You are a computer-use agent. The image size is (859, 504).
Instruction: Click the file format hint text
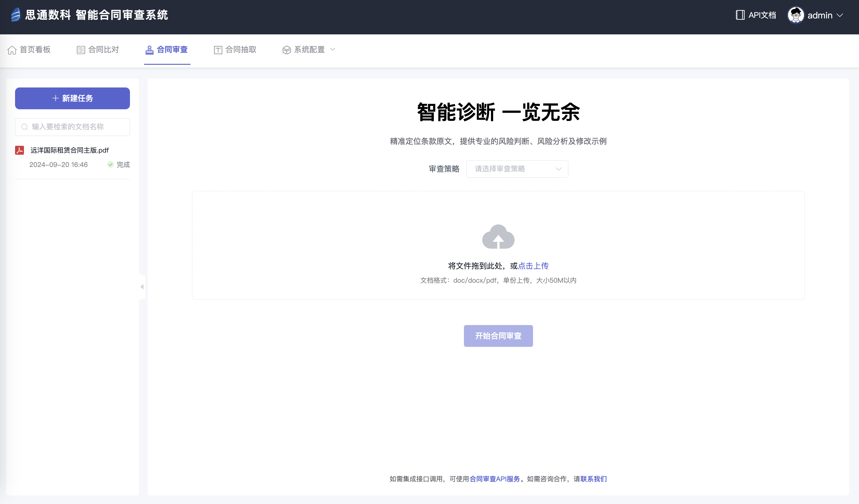[x=498, y=281]
